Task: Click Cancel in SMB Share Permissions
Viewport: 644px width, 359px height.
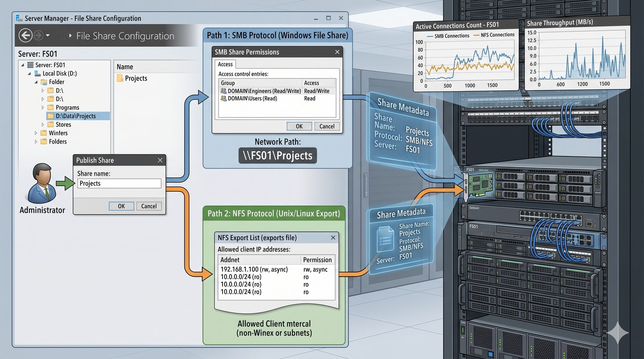Action: tap(326, 126)
